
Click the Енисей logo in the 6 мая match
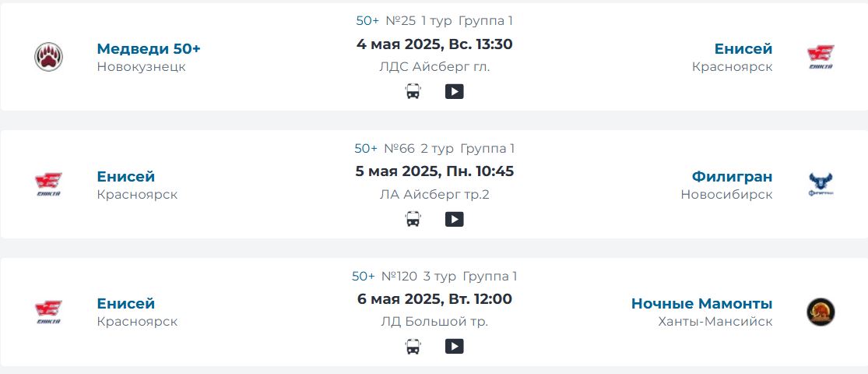[48, 312]
